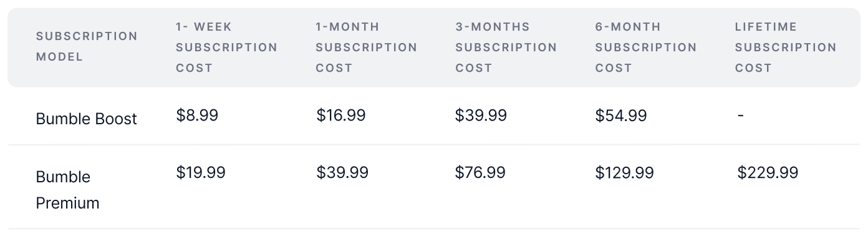The image size is (868, 236).
Task: Select the Bumble Premium row label
Action: click(x=67, y=190)
